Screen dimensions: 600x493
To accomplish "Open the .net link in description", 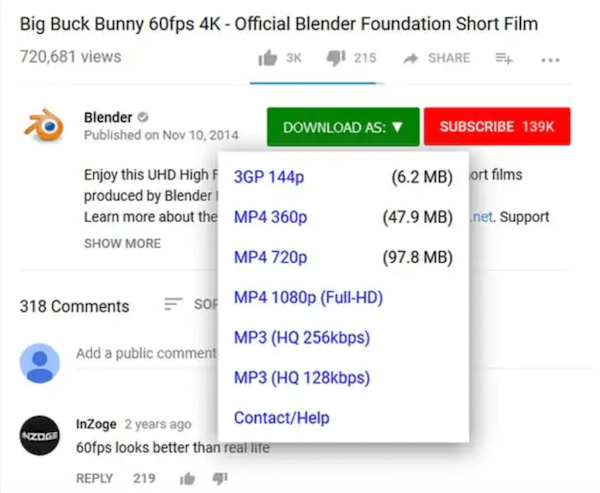I will 482,217.
